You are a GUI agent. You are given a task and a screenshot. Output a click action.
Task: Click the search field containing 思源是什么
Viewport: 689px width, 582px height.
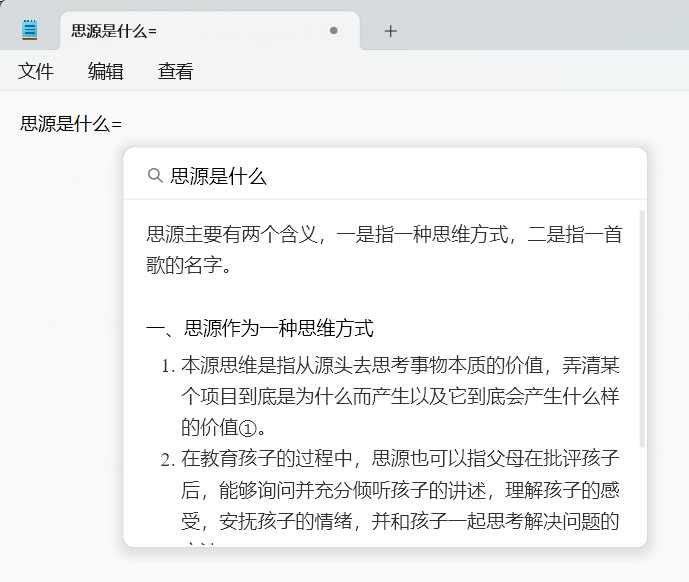click(385, 175)
